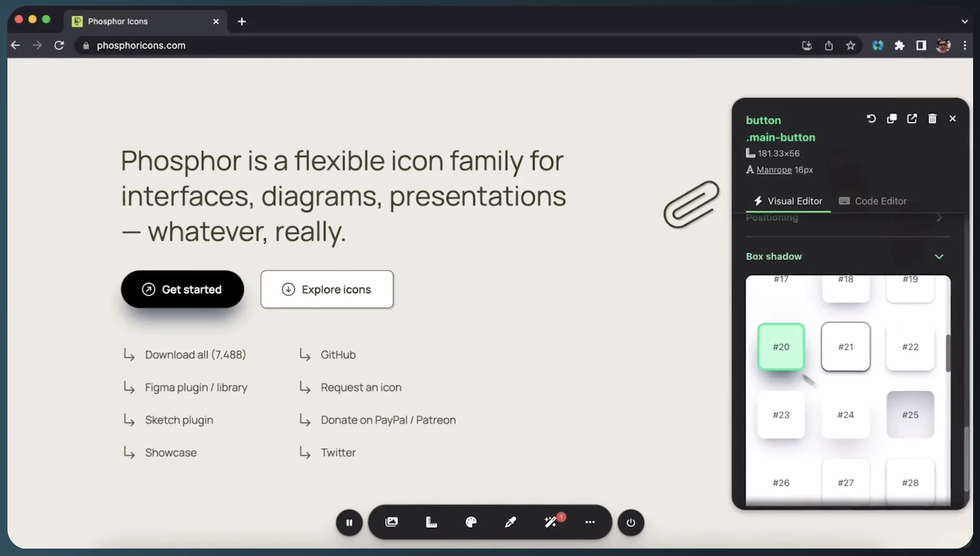Close the Phosphor Icons tab
The width and height of the screenshot is (980, 556).
point(216,22)
